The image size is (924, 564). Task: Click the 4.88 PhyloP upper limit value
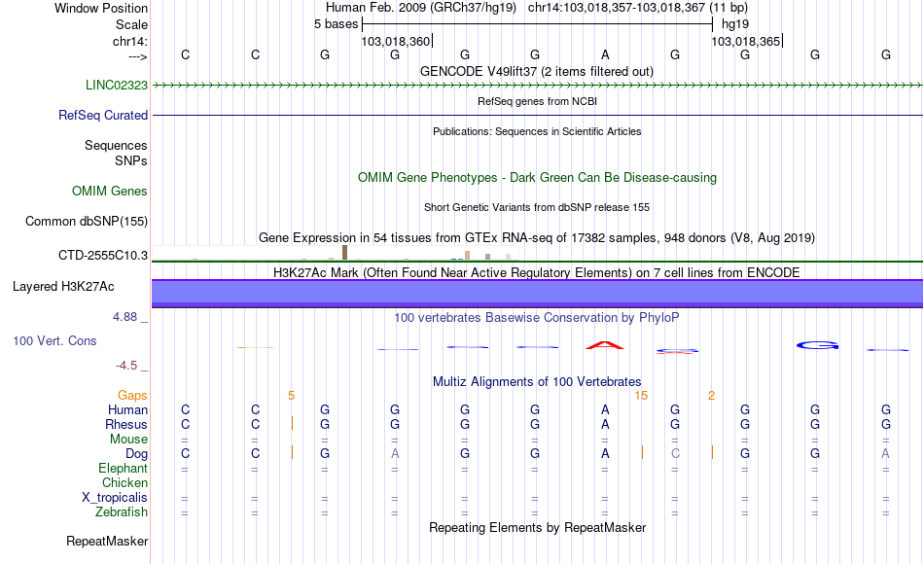coord(124,317)
